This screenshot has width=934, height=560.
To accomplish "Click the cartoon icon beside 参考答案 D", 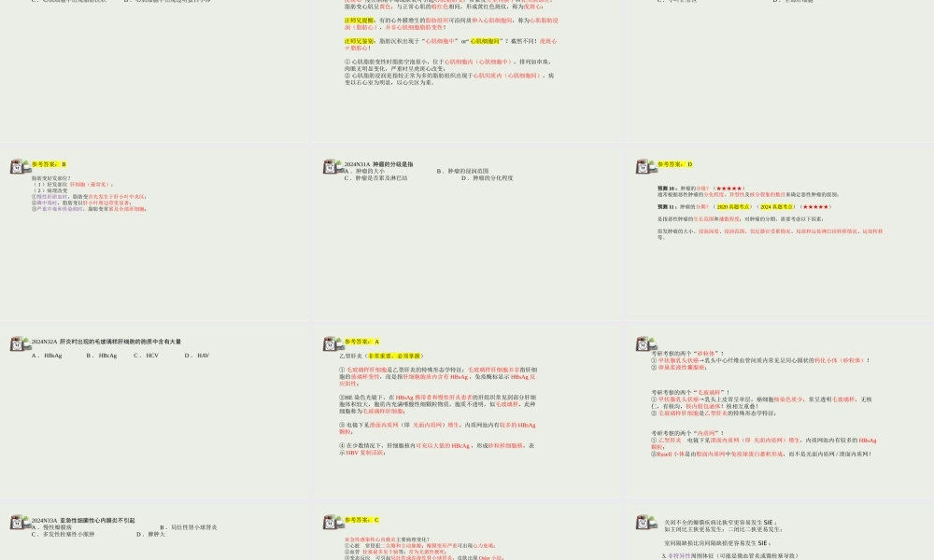I will point(644,166).
